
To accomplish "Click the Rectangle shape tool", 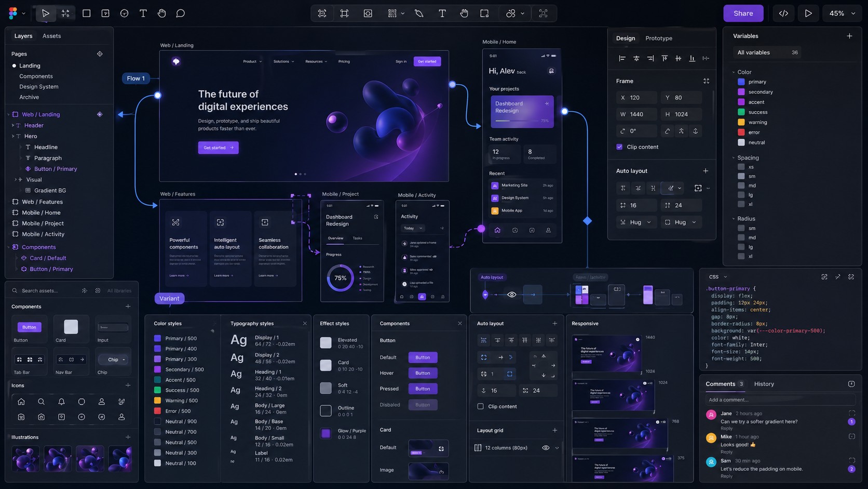I will pyautogui.click(x=86, y=14).
